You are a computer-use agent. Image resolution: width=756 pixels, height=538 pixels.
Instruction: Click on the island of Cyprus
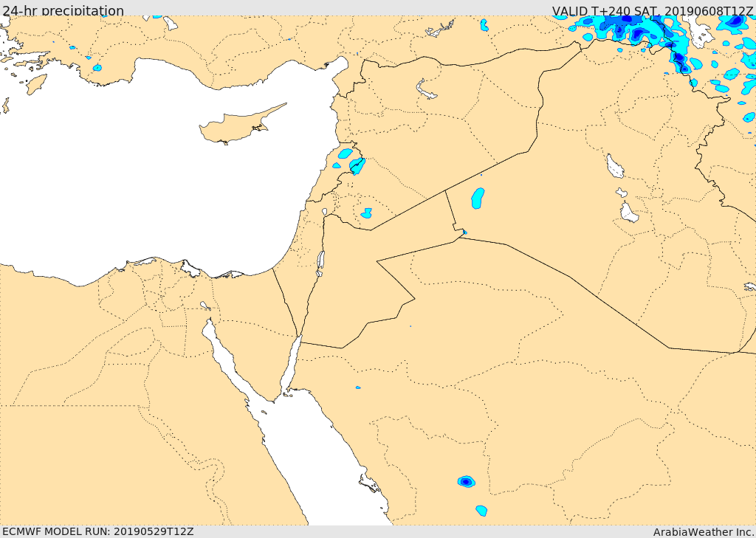[x=235, y=127]
